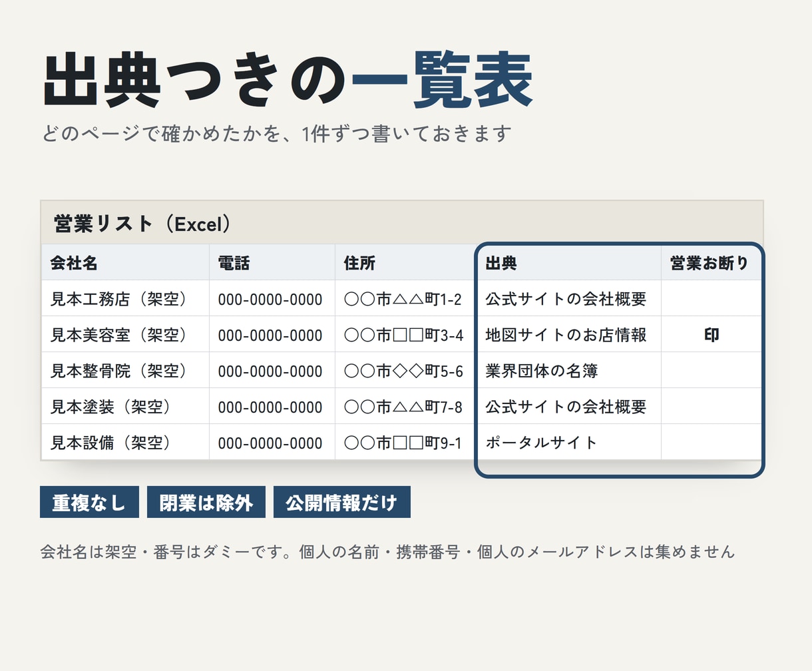Select the 住所 column header
This screenshot has width=812, height=671.
406,262
